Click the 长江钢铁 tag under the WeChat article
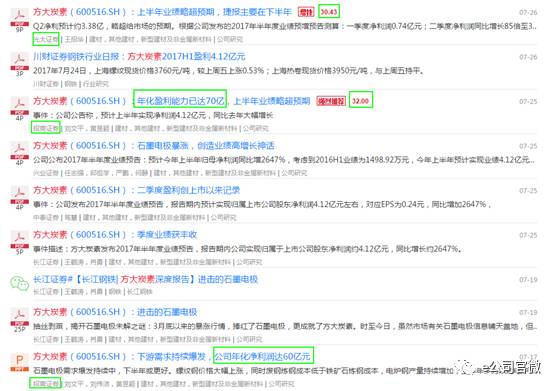The width and height of the screenshot is (558, 391). 140,292
